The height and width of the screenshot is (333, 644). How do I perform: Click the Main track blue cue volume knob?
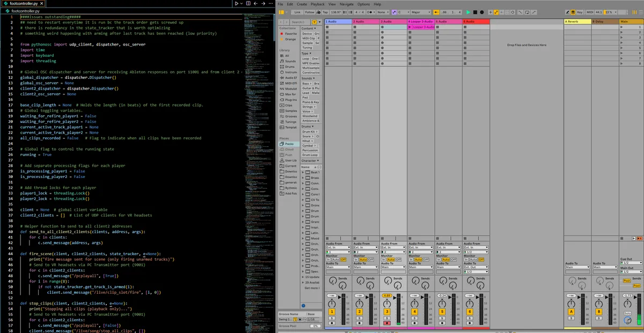[627, 320]
